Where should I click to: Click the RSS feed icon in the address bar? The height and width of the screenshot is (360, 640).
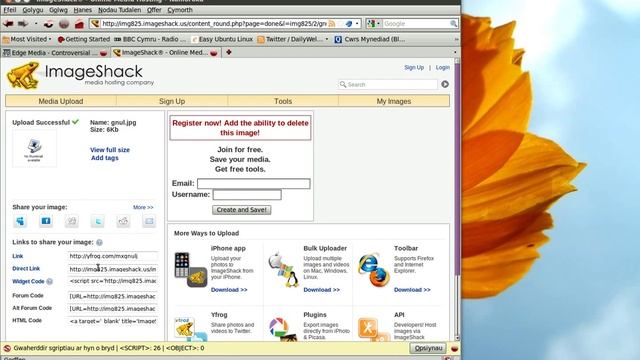[331, 24]
